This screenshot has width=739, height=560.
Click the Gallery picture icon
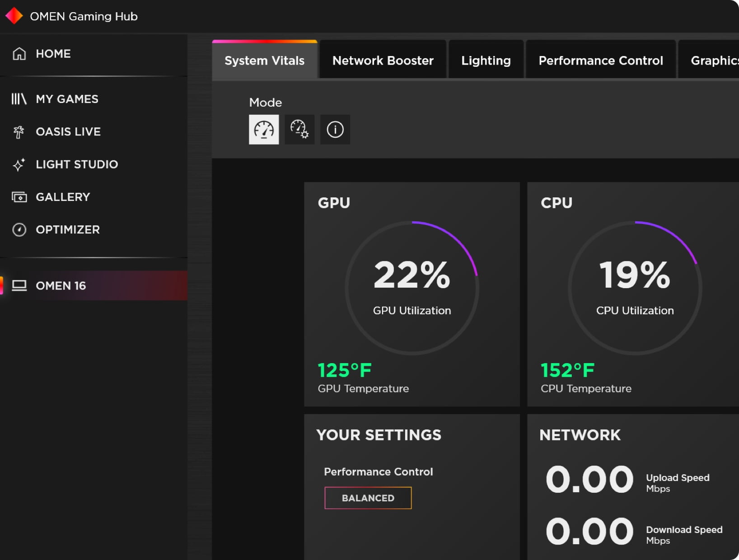(19, 197)
